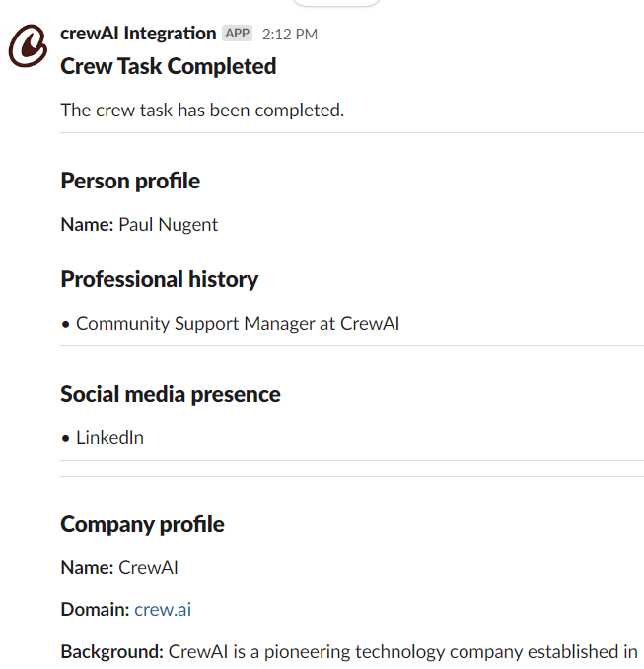Open the crew.ai domain link

tap(163, 610)
